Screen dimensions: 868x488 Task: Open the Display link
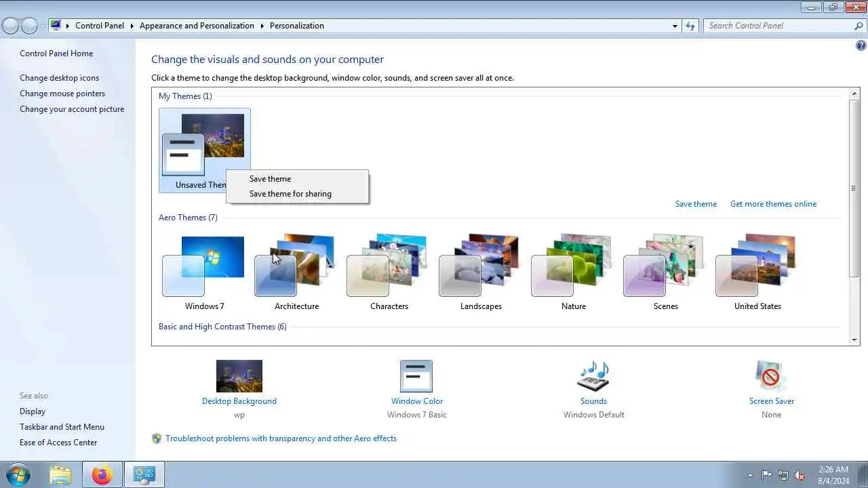pos(33,411)
